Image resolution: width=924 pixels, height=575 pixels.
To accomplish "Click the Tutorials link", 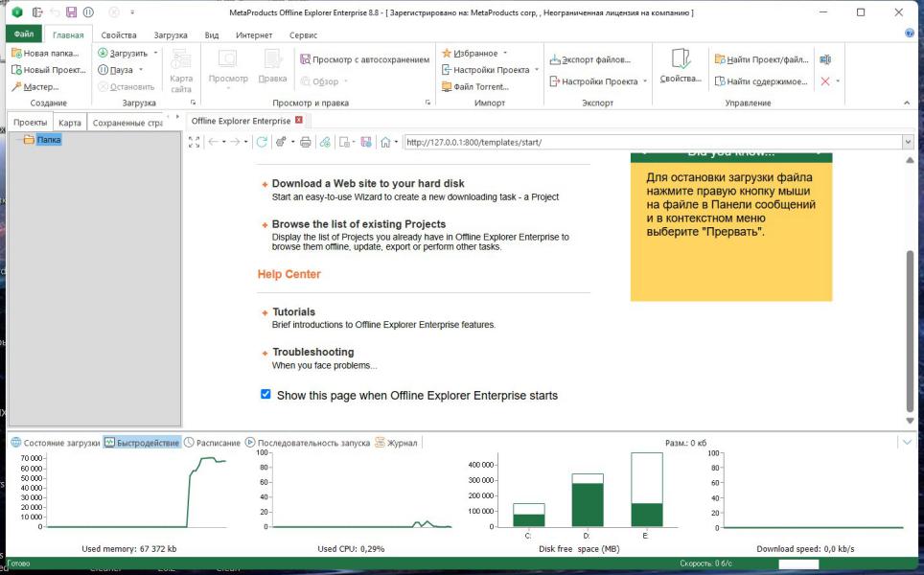I will (x=293, y=311).
